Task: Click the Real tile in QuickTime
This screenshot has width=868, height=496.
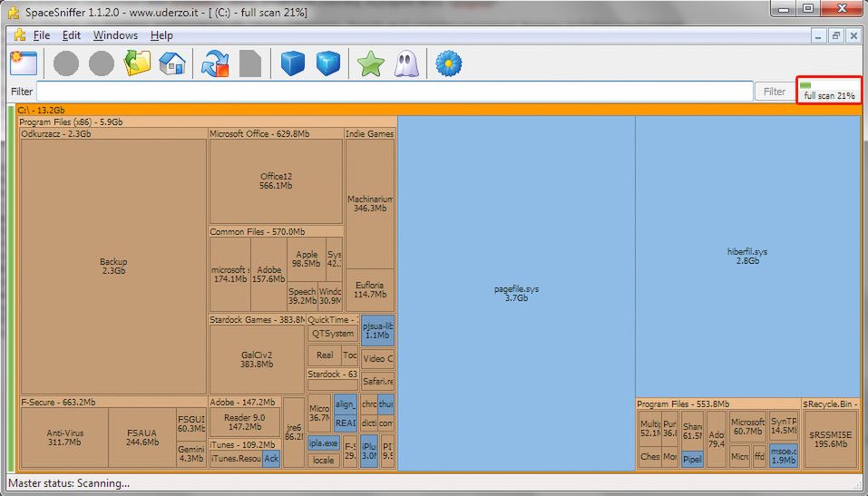Action: 325,355
